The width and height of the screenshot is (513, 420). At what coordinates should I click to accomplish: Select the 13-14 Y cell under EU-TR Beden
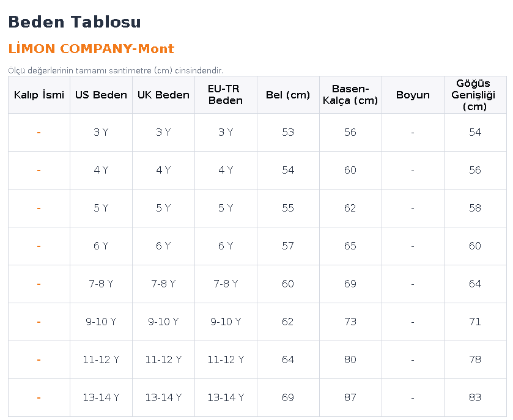tap(226, 398)
